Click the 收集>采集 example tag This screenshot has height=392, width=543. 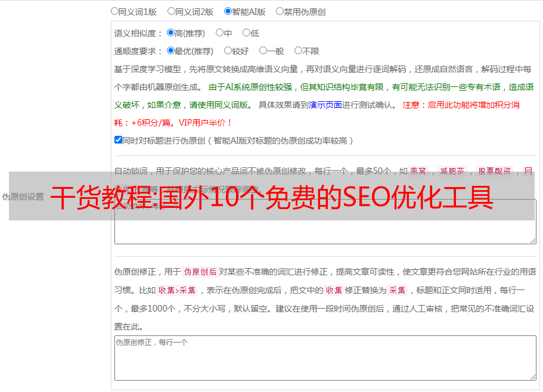pos(177,290)
